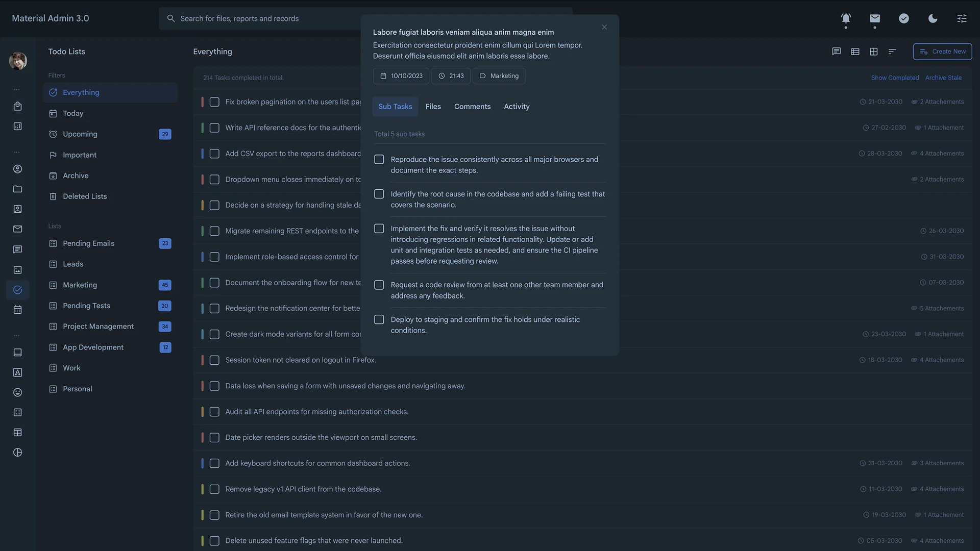Check 'Fix broken pagination' task checkbox
This screenshot has height=551, width=980.
coord(214,102)
